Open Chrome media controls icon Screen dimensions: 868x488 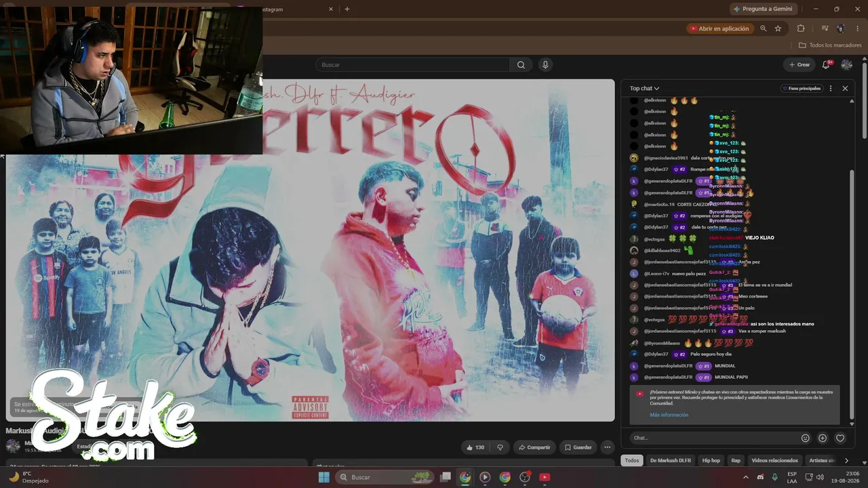pos(825,28)
